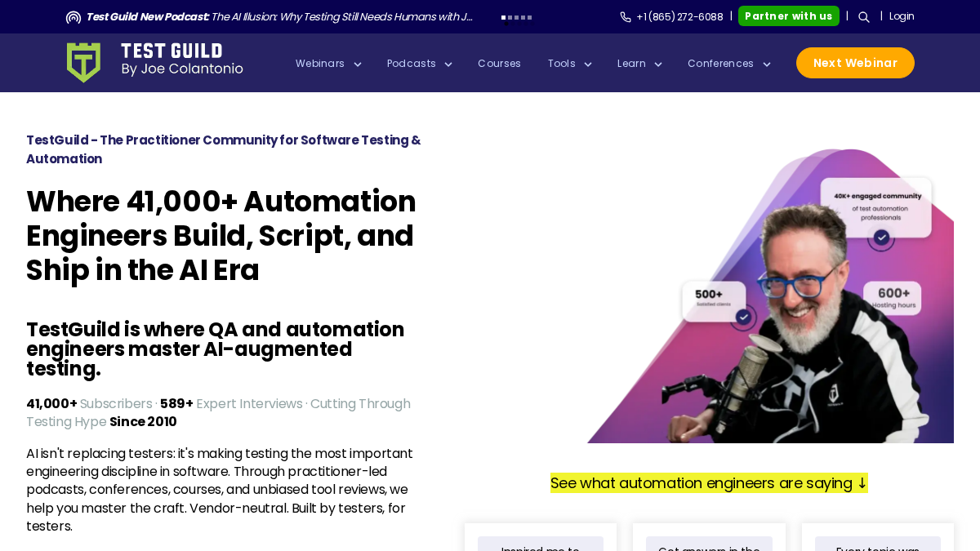Expand the Podcasts menu chevron
The height and width of the screenshot is (551, 980).
click(448, 64)
